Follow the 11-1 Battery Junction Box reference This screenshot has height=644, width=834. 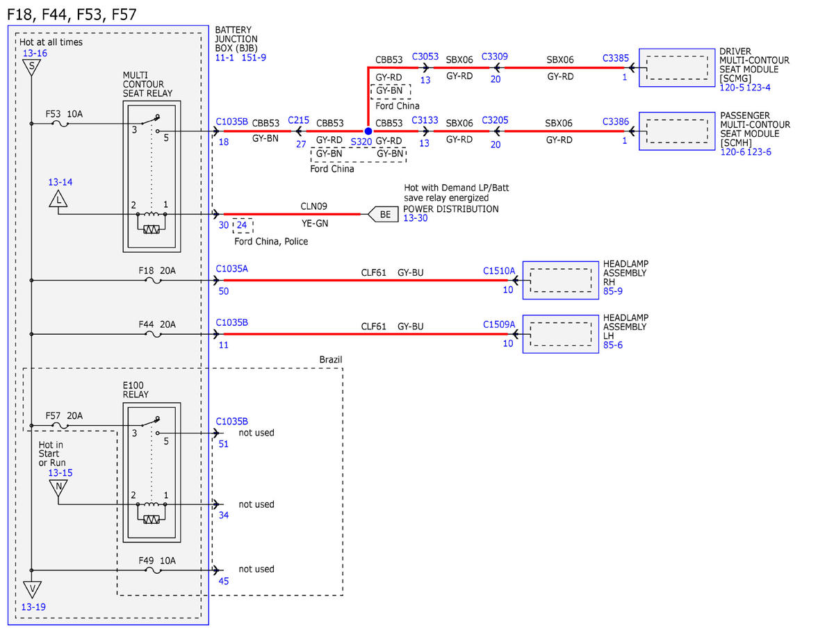click(225, 58)
